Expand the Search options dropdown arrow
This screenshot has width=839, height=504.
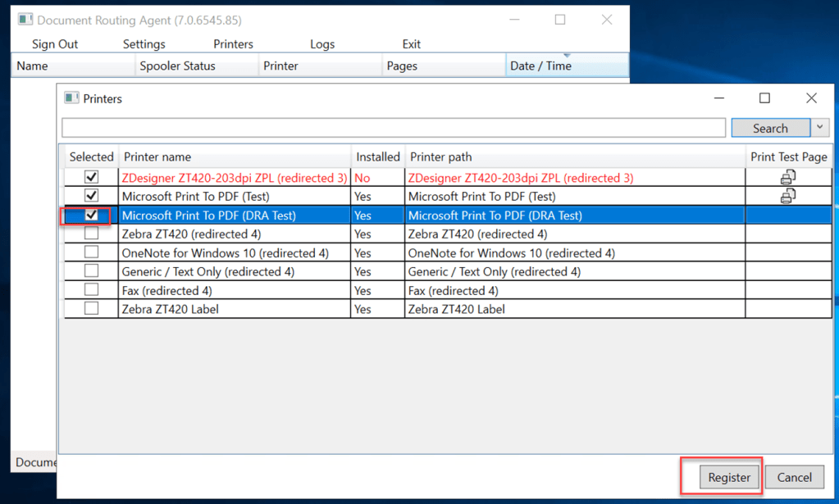coord(820,128)
